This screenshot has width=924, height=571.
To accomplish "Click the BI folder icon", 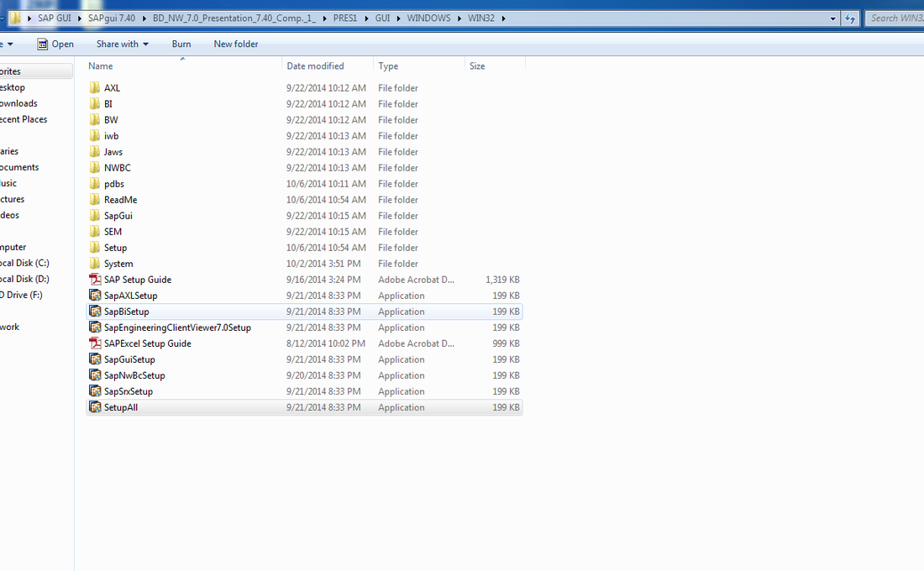I will point(95,104).
